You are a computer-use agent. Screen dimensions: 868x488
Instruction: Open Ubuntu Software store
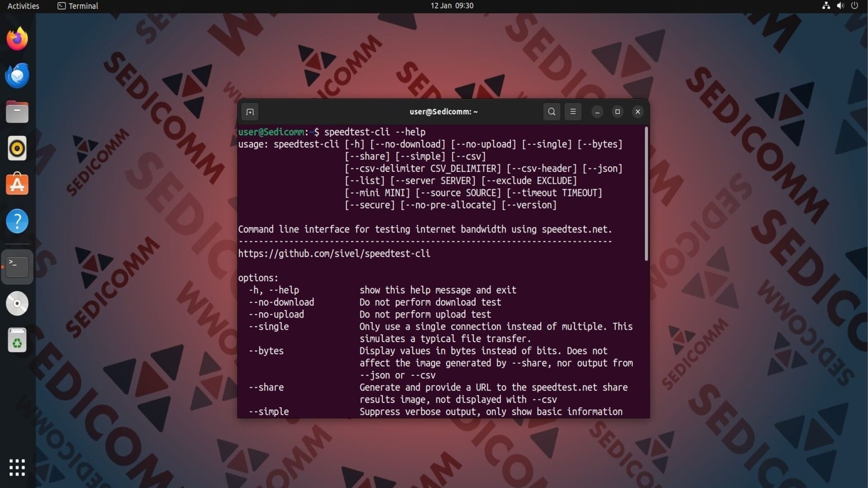[17, 184]
